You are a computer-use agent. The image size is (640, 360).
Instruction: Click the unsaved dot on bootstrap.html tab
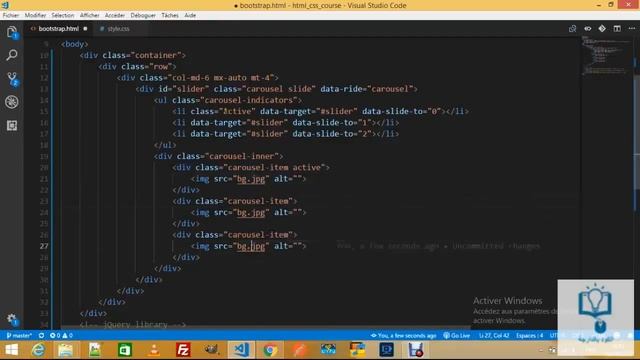85,29
